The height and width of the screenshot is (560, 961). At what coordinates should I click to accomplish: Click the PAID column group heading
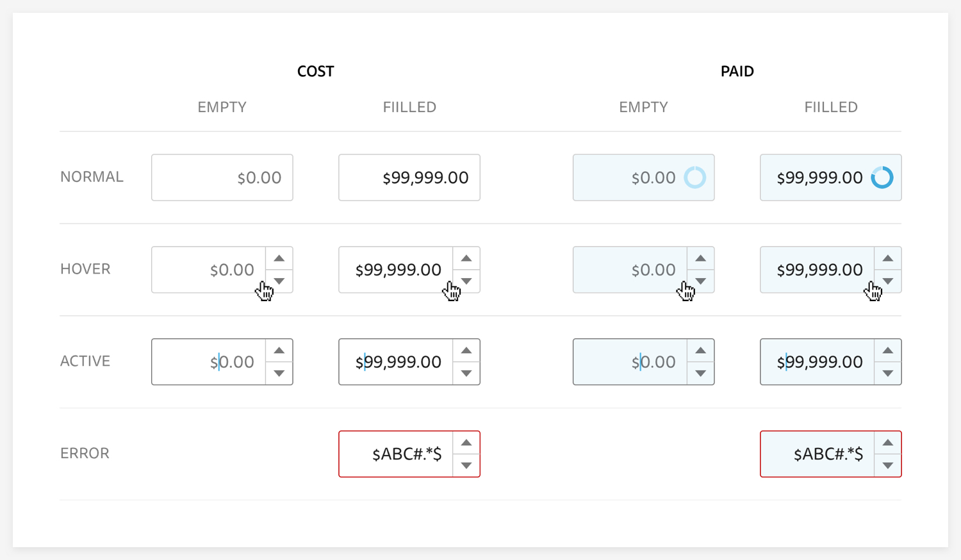737,71
